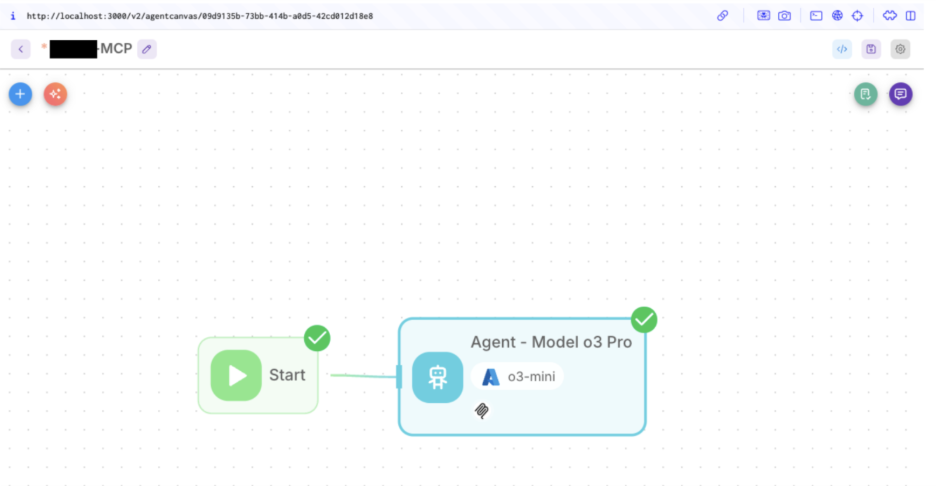936x486 pixels.
Task: Save the agent canvas
Action: pos(871,49)
